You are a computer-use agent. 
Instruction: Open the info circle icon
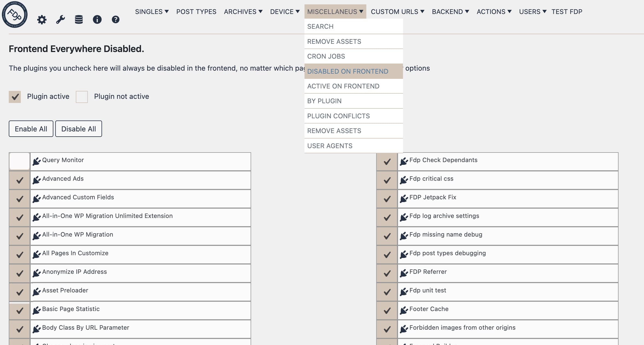[x=97, y=20]
